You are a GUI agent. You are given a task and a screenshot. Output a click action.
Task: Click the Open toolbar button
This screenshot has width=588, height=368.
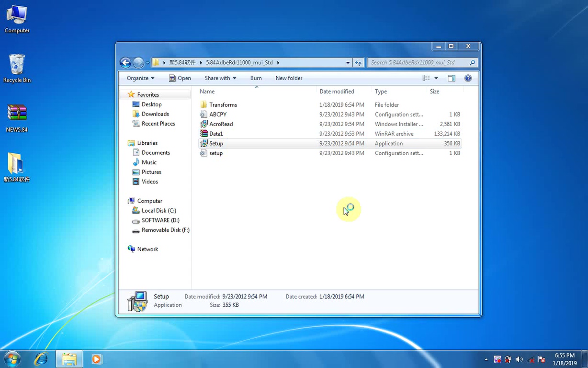click(x=180, y=78)
